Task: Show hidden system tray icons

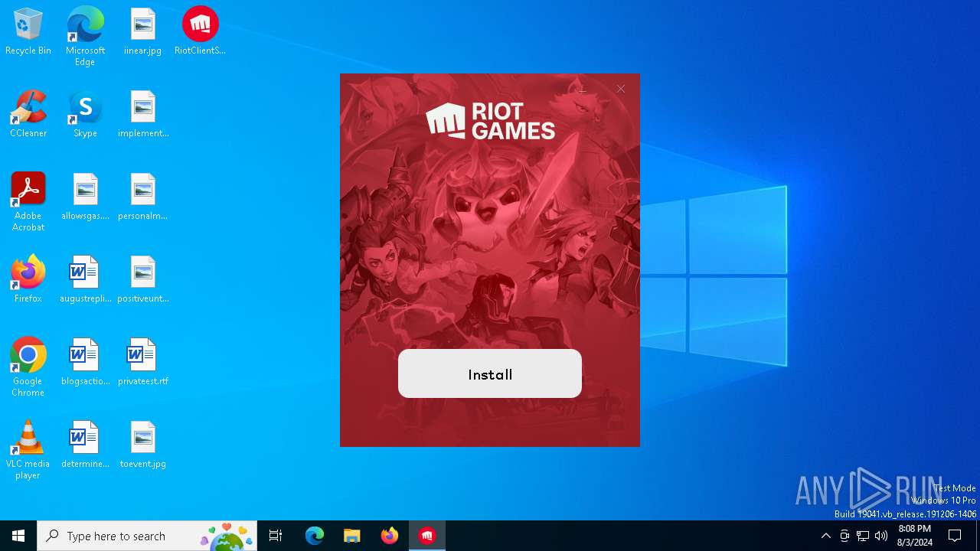Action: [825, 536]
